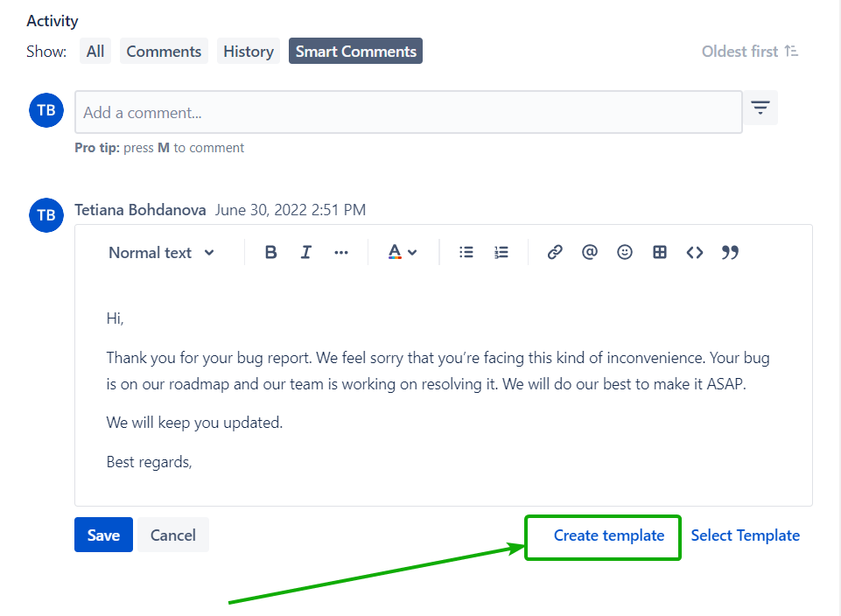Add a quote block
The height and width of the screenshot is (616, 841).
(x=730, y=252)
